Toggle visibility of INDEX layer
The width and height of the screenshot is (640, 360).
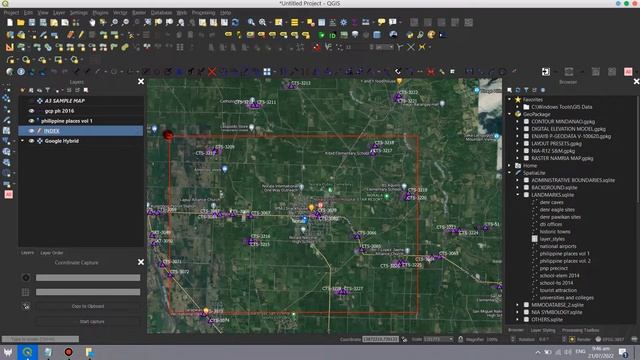(31, 131)
